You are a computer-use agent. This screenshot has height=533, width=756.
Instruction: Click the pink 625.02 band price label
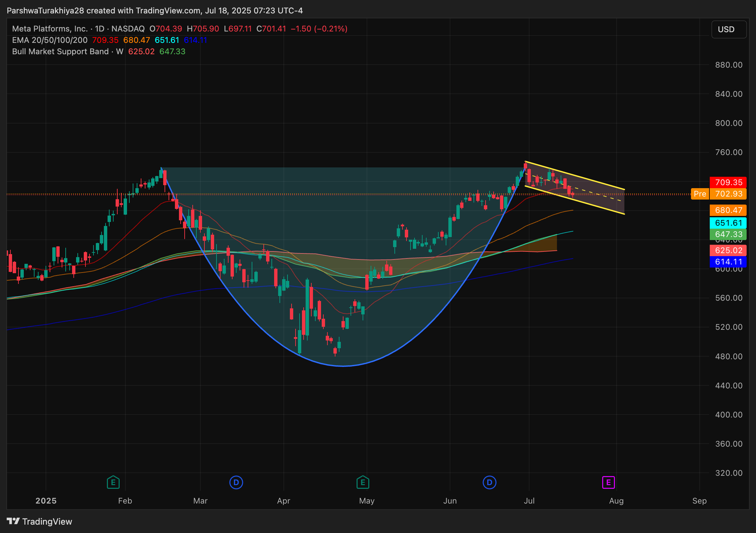[728, 250]
